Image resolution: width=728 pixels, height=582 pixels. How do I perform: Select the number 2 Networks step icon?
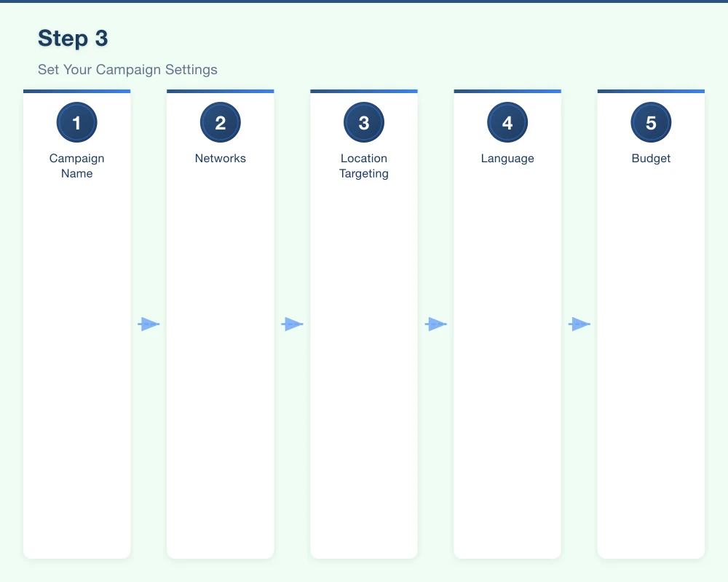coord(220,122)
